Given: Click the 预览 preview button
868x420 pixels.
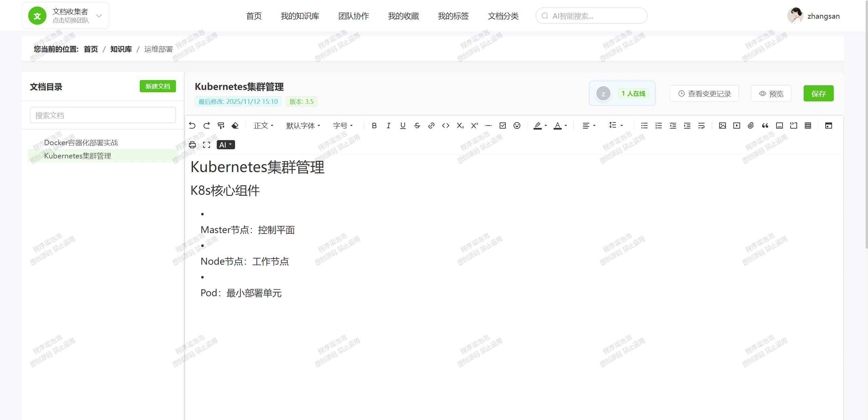Looking at the screenshot, I should pyautogui.click(x=771, y=93).
